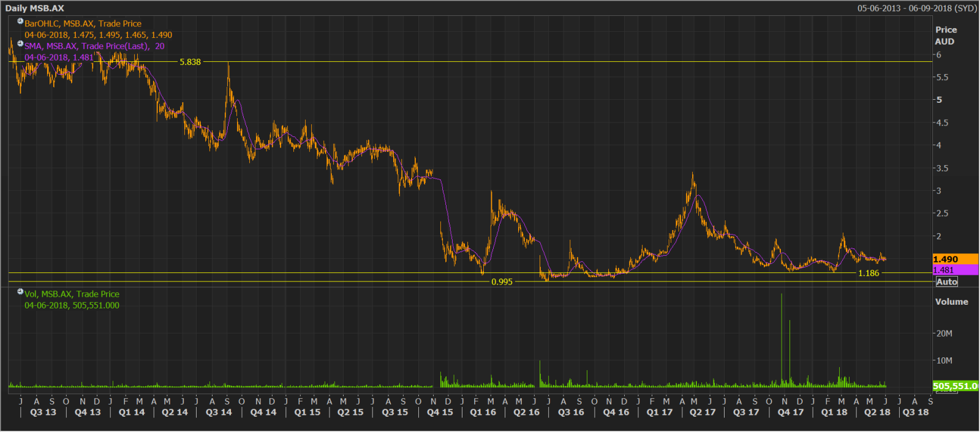Viewport: 980px width, 432px height.
Task: Click the Q1 18 quarter label
Action: [x=834, y=412]
